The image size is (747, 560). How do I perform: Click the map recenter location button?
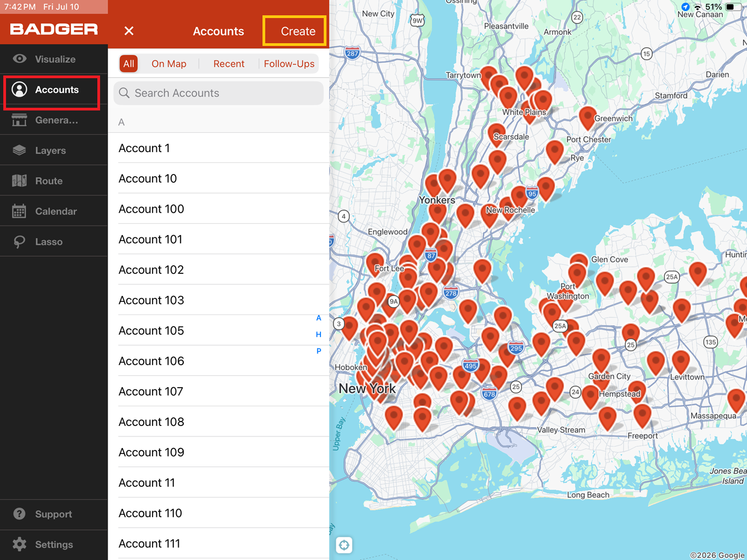click(344, 545)
